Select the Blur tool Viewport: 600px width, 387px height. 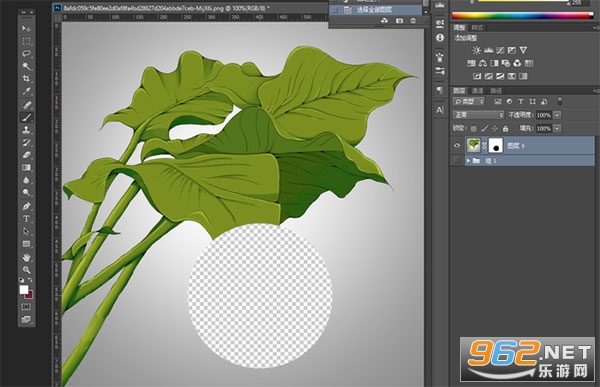[x=26, y=180]
